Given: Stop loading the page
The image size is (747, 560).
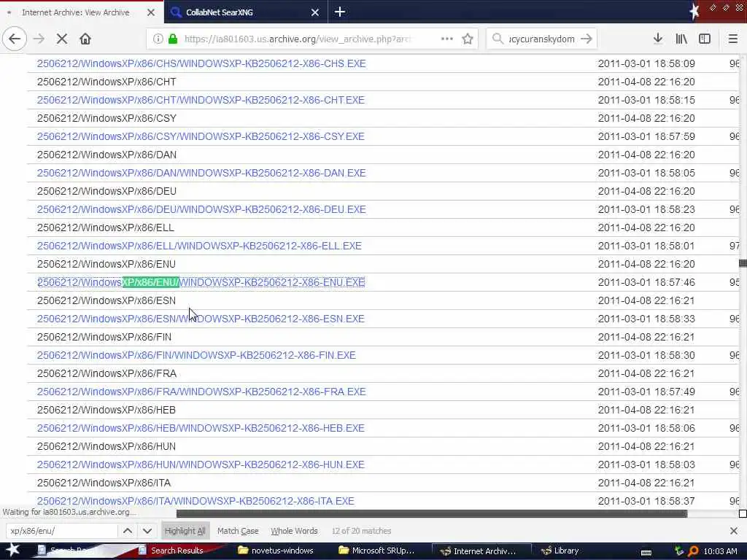Looking at the screenshot, I should coord(62,39).
